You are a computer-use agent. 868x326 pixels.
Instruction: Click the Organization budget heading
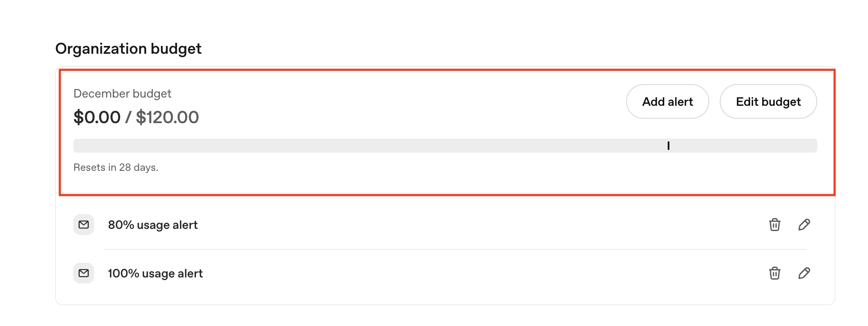pos(128,49)
